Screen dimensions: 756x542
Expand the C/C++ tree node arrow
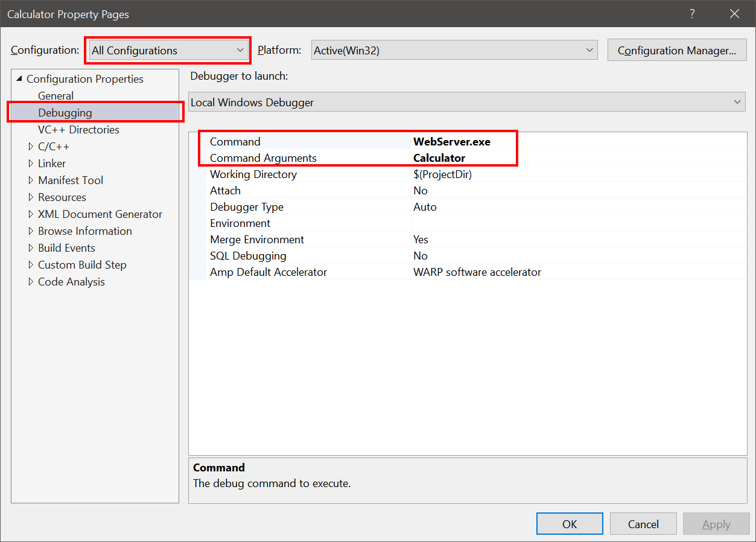[x=31, y=147]
